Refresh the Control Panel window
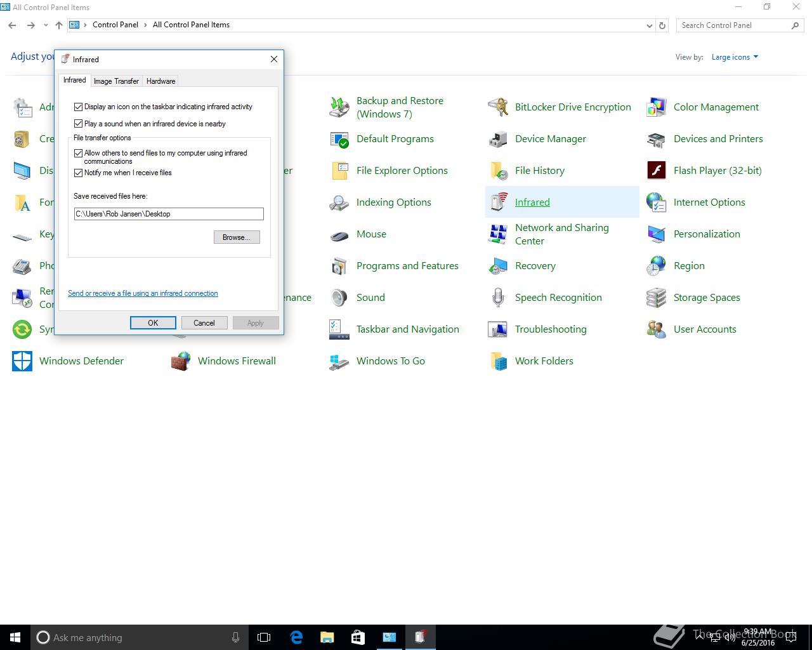Image resolution: width=812 pixels, height=650 pixels. click(x=662, y=25)
